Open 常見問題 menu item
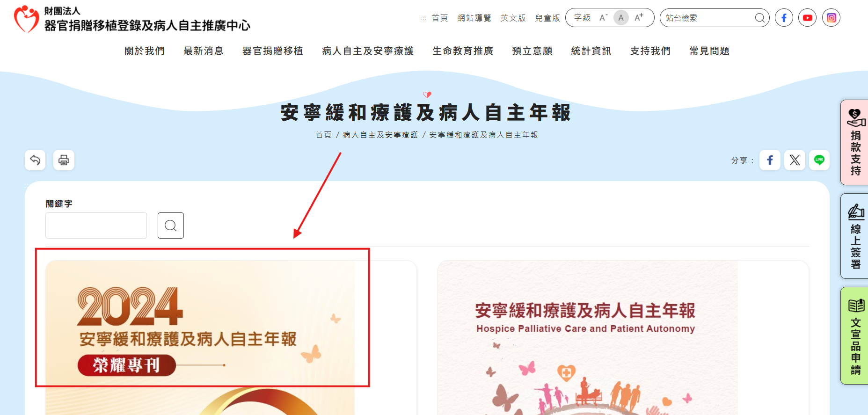This screenshot has height=415, width=868. tap(709, 51)
